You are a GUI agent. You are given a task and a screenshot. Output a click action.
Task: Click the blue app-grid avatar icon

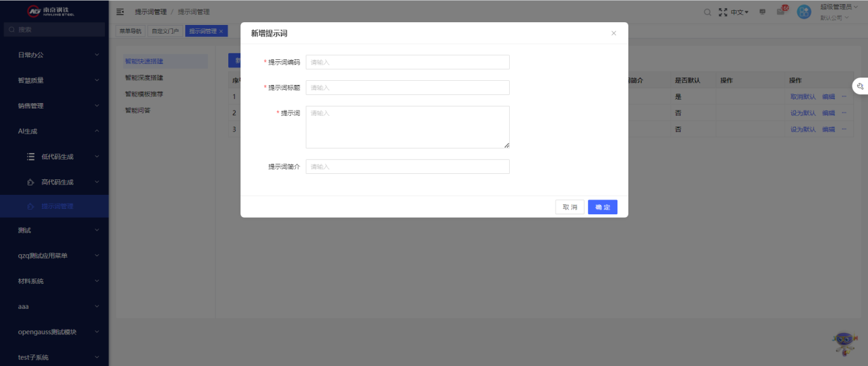tap(804, 12)
